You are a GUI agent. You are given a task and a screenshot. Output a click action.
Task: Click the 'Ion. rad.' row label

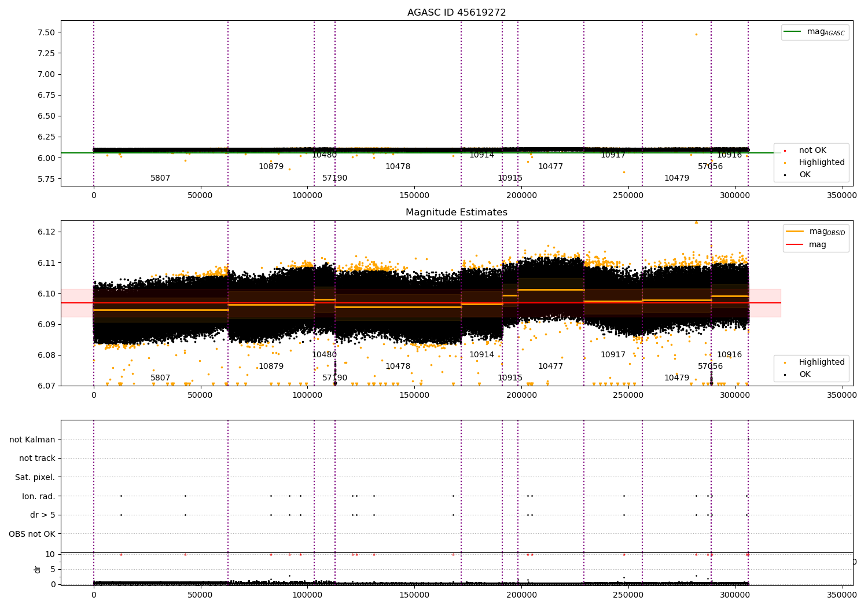click(39, 496)
